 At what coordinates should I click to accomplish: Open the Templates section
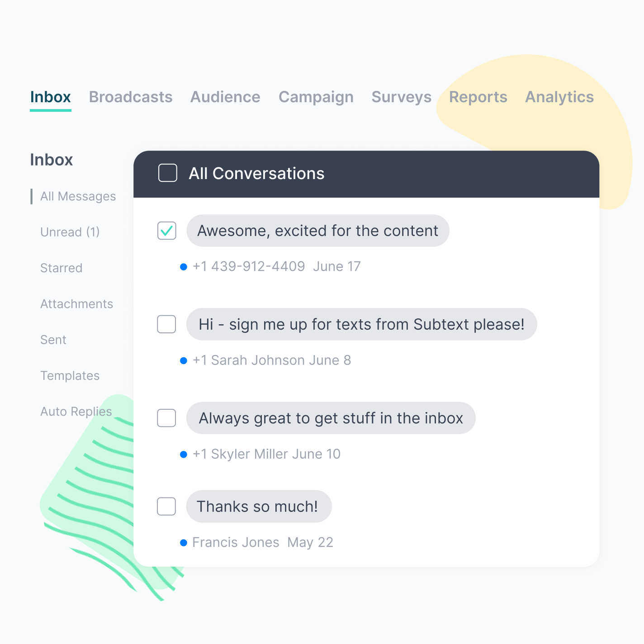[70, 375]
